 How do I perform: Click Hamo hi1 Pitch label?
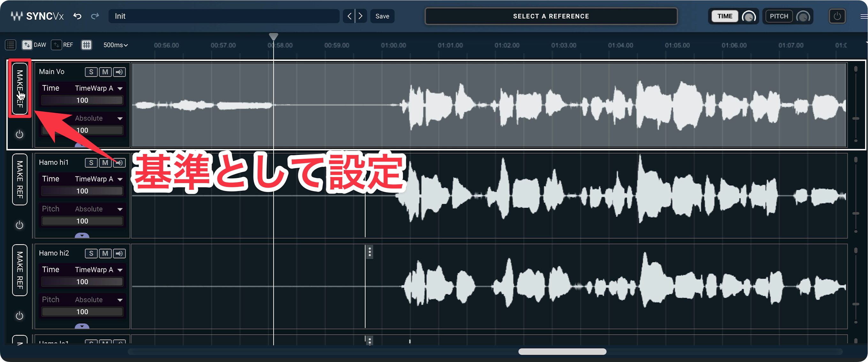pos(50,209)
